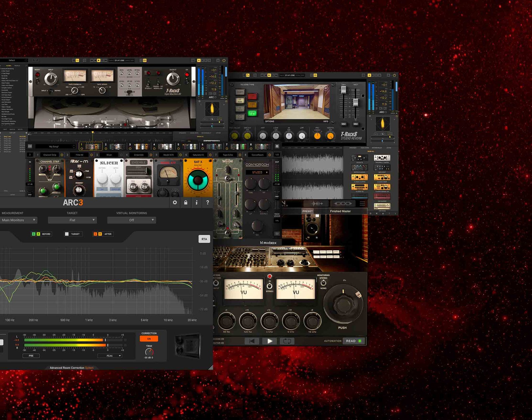Click Lurssen READ automation button
Screen dimensions: 532x420
[x=354, y=341]
